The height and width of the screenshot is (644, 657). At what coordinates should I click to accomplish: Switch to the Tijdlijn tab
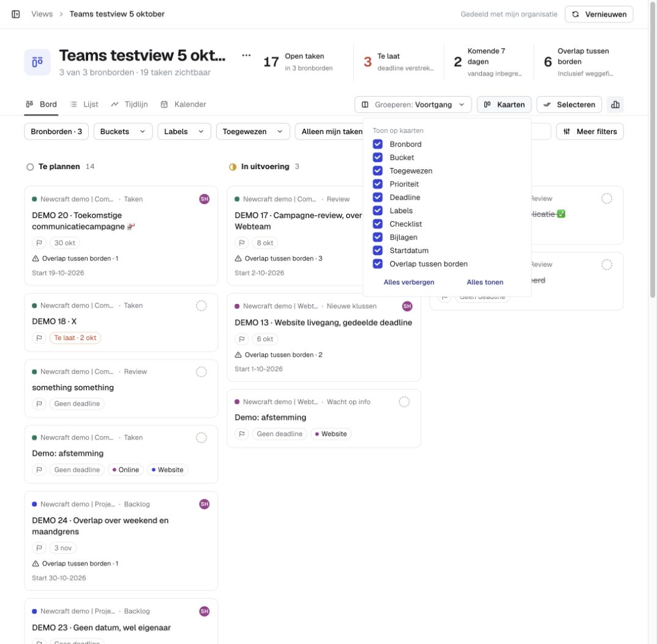[x=129, y=104]
